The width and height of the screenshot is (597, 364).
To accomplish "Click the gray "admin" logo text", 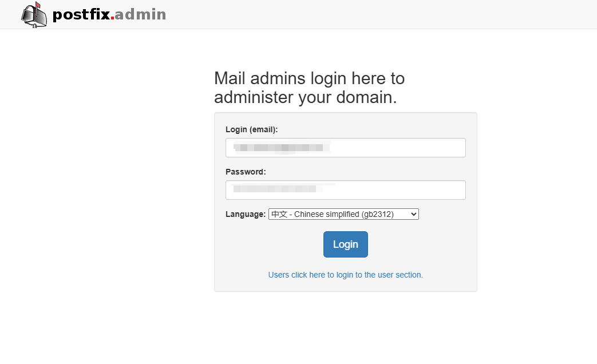I will pos(140,15).
